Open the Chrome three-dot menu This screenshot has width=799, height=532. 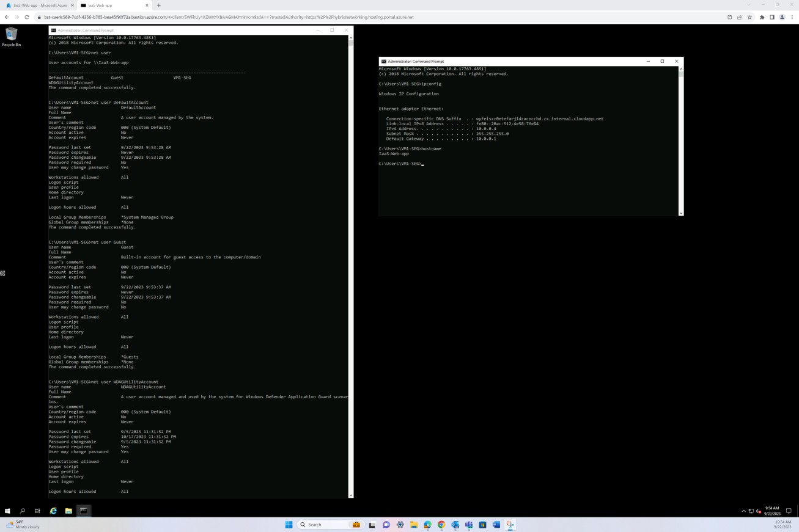pos(792,17)
